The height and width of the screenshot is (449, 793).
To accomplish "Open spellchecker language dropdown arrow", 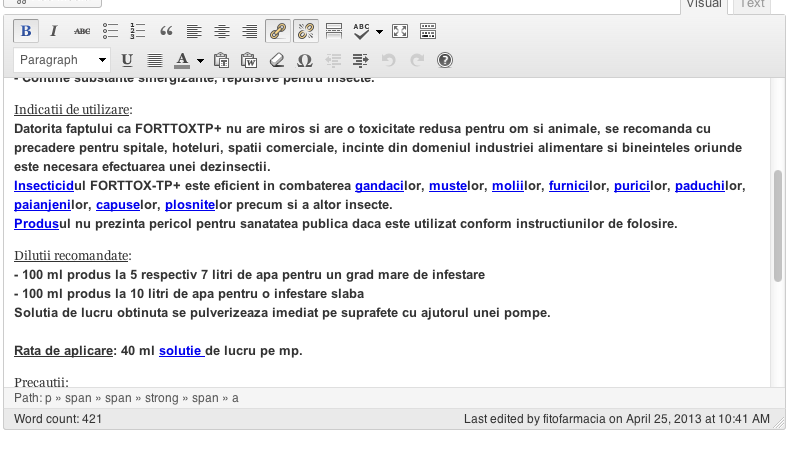I will tap(379, 32).
